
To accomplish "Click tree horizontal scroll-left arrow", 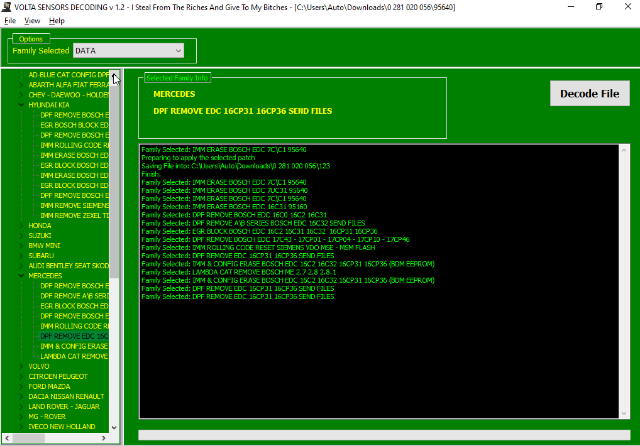I will (7, 438).
